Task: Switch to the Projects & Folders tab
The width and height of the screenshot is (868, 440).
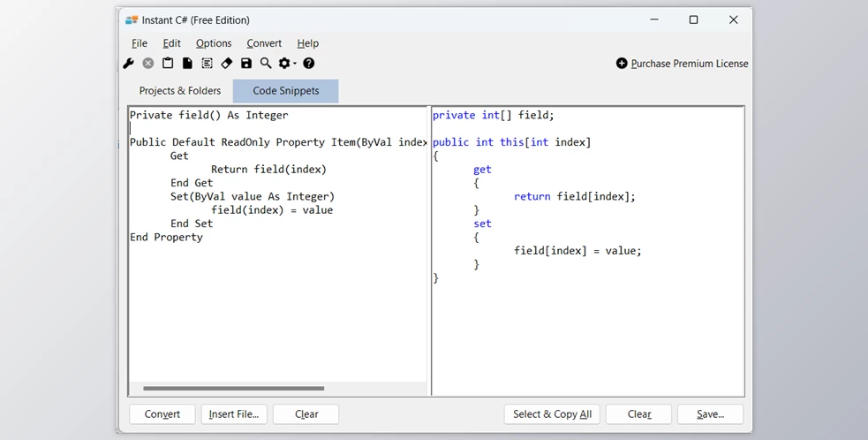Action: click(x=180, y=91)
